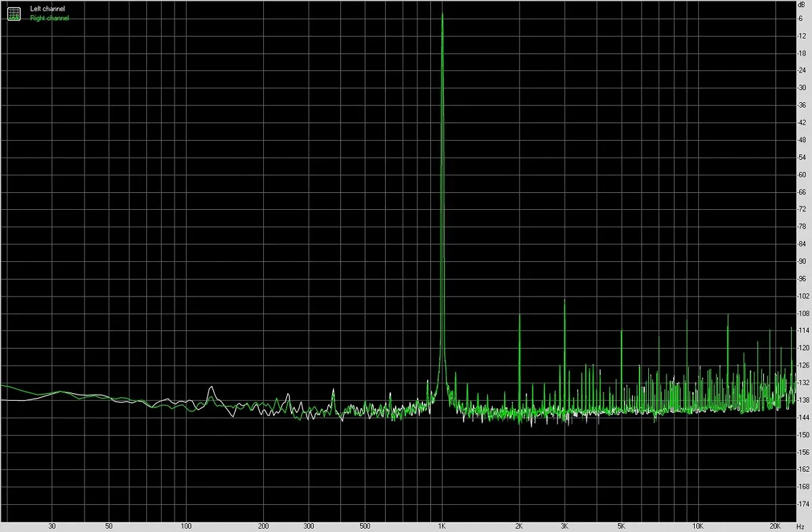Click the '30' frequency axis label
Image resolution: width=812 pixels, height=532 pixels.
[52, 526]
